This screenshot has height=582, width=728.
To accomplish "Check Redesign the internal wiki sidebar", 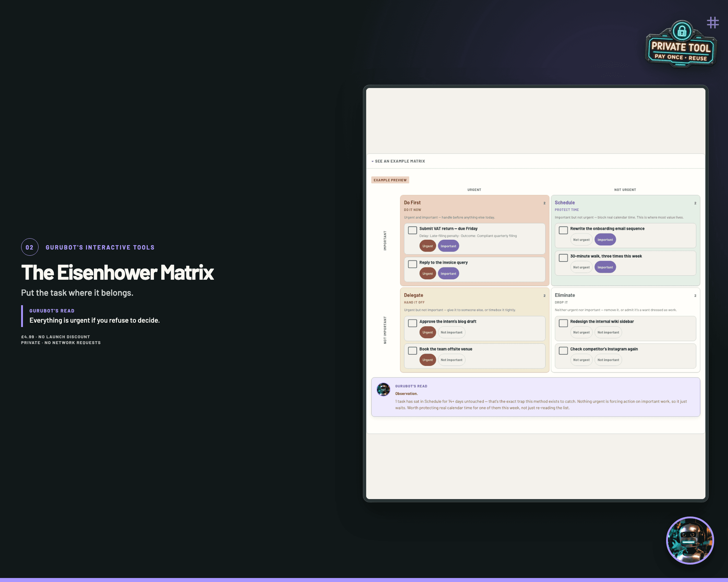I will coord(563,323).
